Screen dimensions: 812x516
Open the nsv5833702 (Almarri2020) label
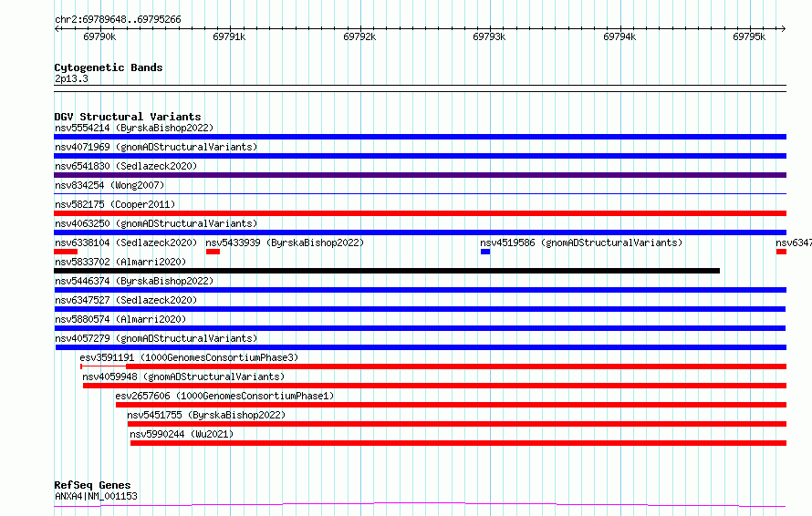click(120, 262)
